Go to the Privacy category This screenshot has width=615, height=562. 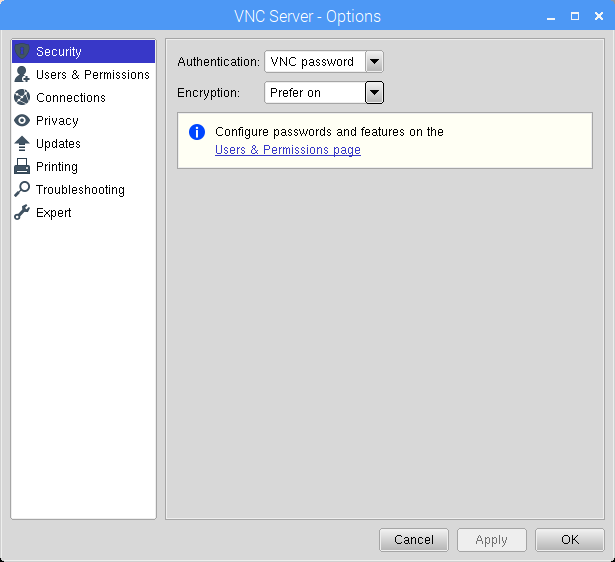(x=83, y=120)
